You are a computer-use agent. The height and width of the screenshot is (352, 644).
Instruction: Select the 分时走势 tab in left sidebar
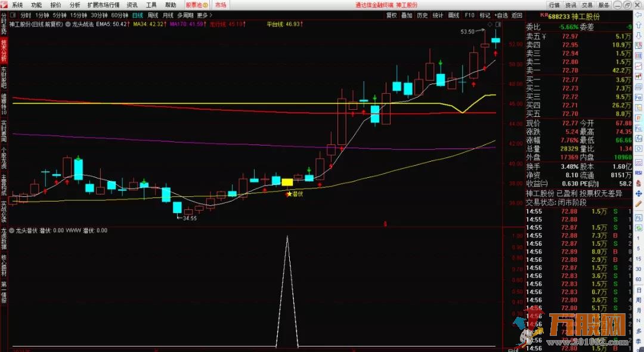pos(4,23)
